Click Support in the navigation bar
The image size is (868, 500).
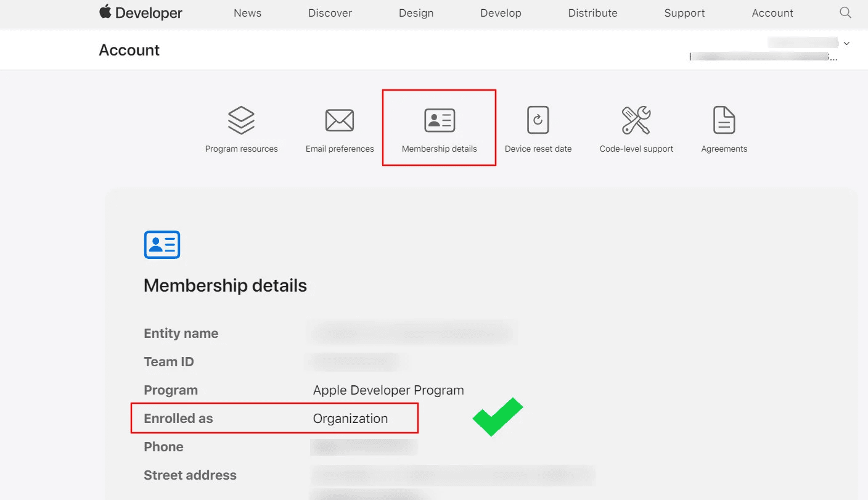pos(684,13)
